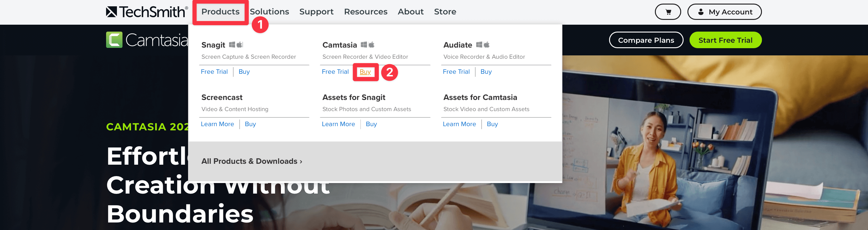Click Start Free Trial button

pyautogui.click(x=725, y=40)
